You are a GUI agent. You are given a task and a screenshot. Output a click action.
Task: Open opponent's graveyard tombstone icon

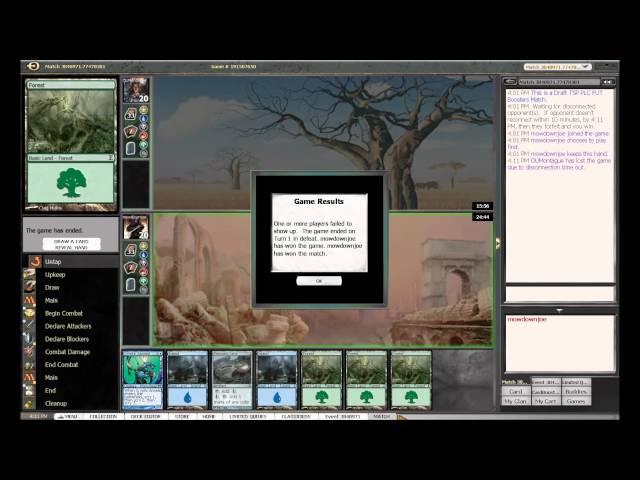tap(131, 148)
